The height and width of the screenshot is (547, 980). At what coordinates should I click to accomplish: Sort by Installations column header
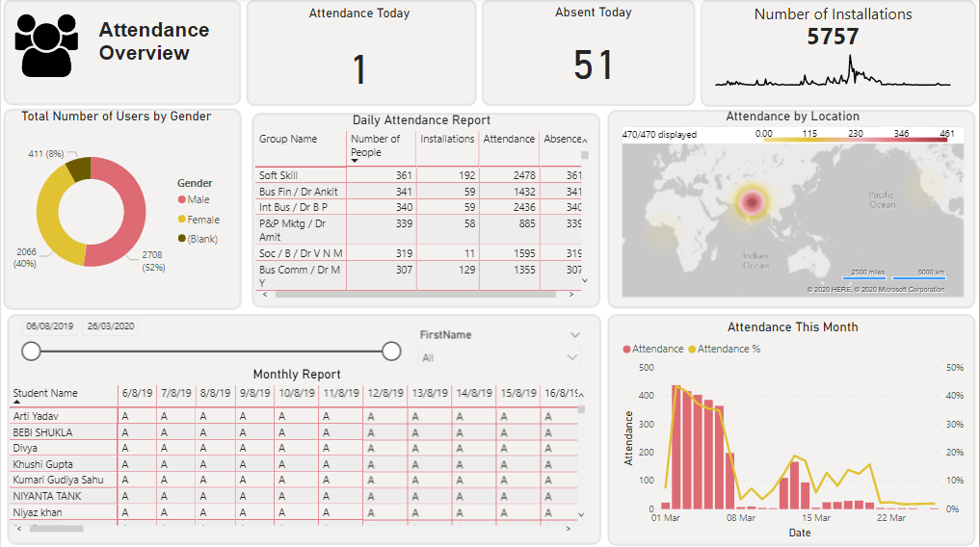(447, 139)
